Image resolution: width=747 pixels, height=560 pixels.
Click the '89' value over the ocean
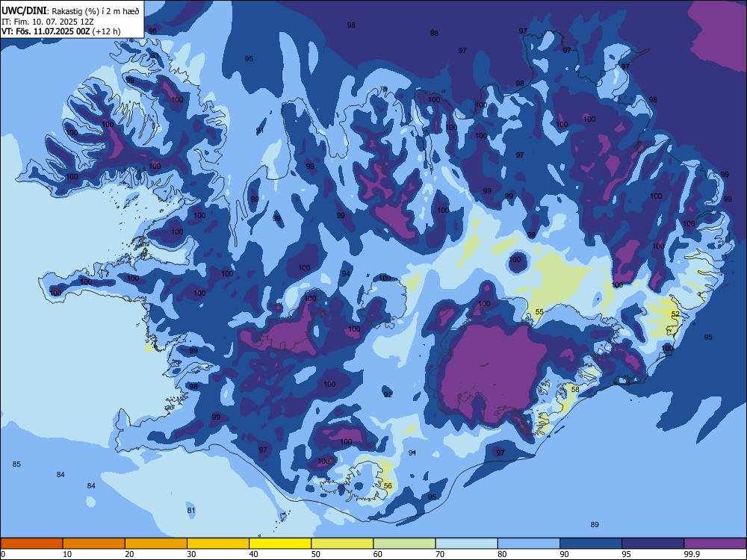(595, 524)
